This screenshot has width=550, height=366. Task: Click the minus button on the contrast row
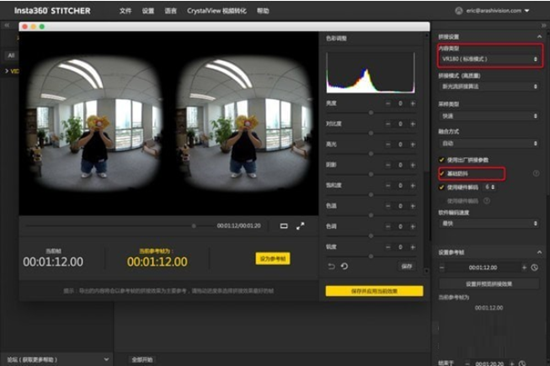coord(388,124)
